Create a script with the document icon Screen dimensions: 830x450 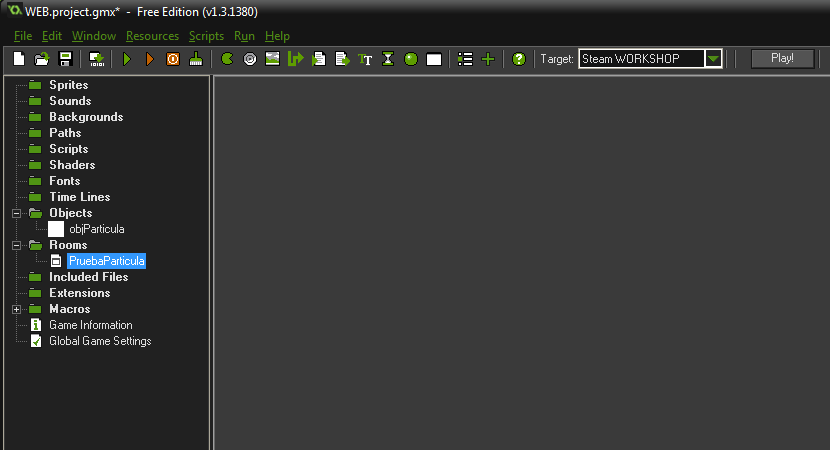tap(319, 59)
